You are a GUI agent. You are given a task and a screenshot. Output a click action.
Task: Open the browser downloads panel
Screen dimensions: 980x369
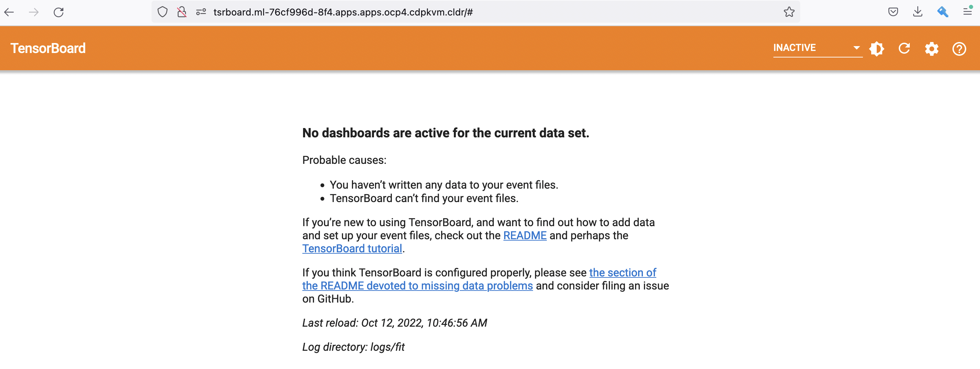tap(918, 12)
